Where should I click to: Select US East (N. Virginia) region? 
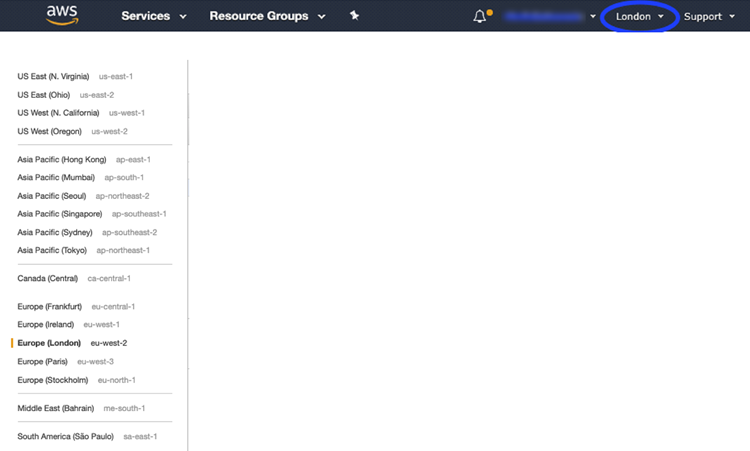[x=53, y=77]
